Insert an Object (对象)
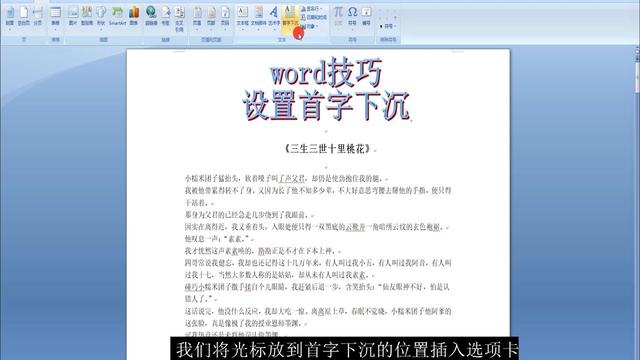This screenshot has width=640, height=360. 310,27
